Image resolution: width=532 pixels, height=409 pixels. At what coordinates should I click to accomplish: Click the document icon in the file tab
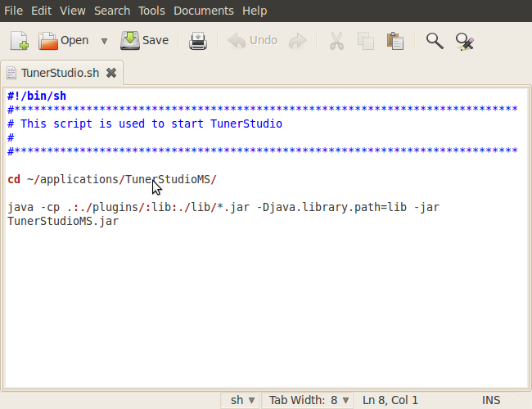coord(11,73)
